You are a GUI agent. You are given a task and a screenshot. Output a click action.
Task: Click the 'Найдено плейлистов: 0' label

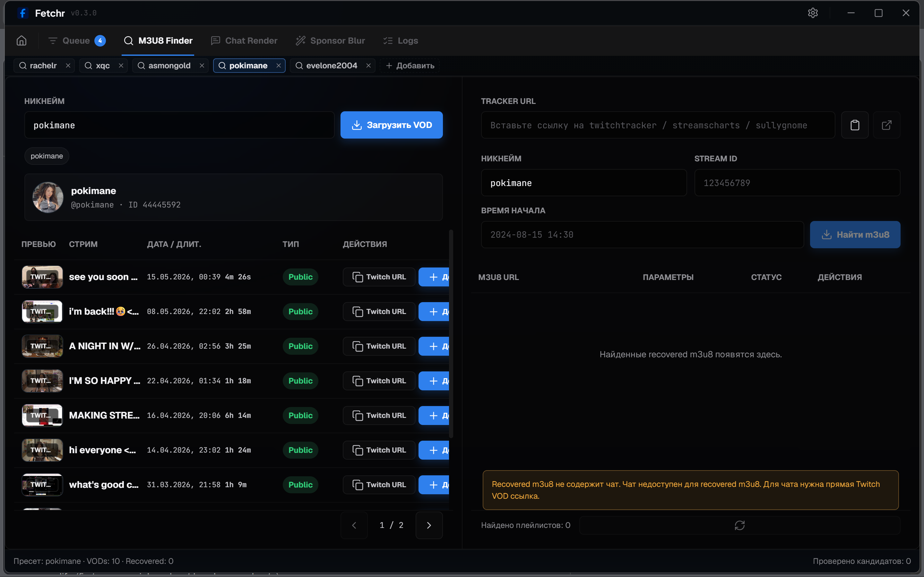[x=525, y=525]
